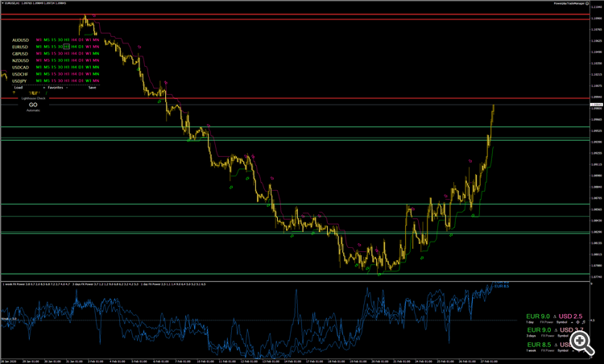Viewport: 604px width, 364px height.
Task: Open GBPUSD on the M5 timeframe
Action: point(47,53)
